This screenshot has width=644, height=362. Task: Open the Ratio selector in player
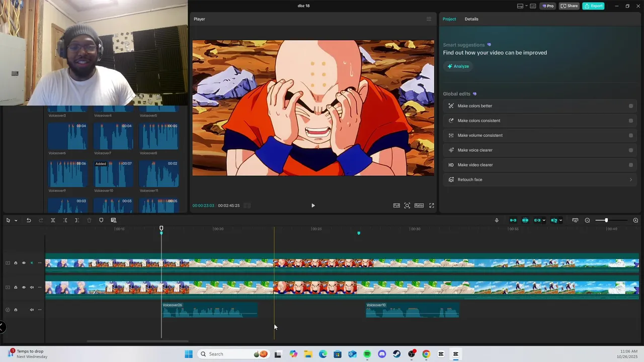point(419,206)
